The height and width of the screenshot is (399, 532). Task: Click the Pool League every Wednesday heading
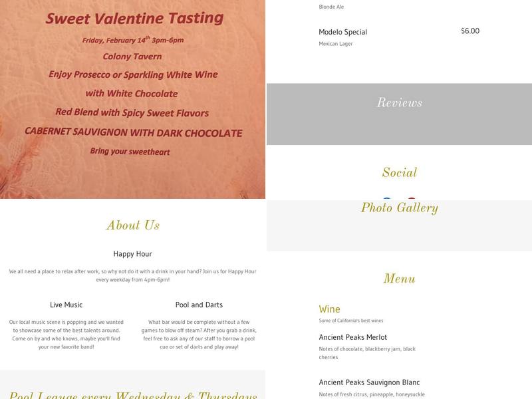point(132,395)
